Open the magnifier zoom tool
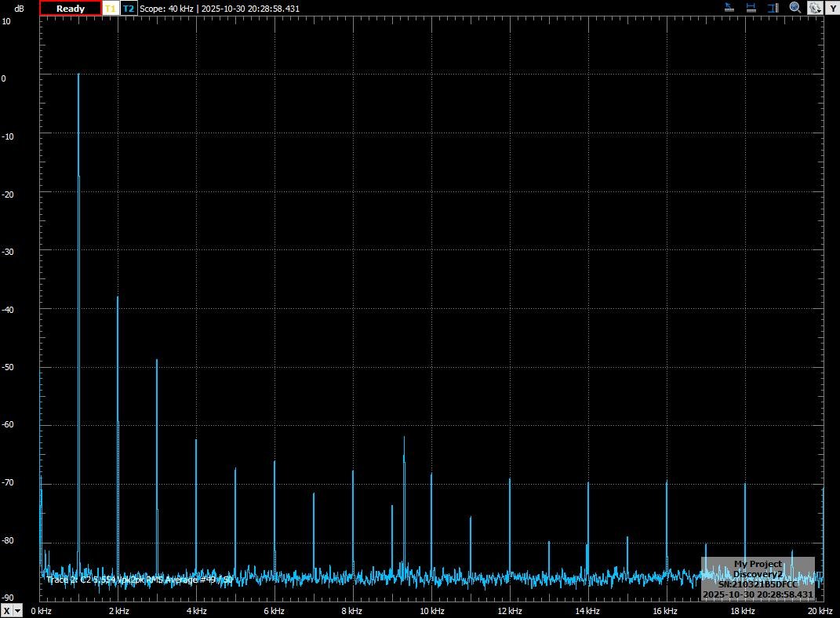Screen dimensions: 840x618 795,8
